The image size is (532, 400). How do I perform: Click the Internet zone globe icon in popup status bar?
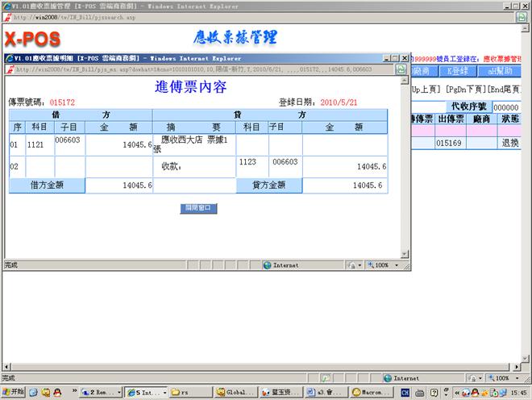268,265
